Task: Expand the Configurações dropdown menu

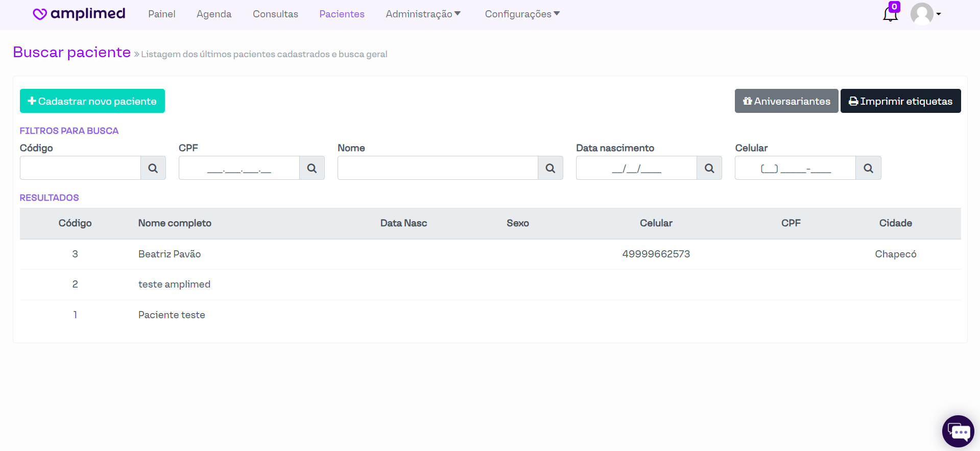Action: coord(522,14)
